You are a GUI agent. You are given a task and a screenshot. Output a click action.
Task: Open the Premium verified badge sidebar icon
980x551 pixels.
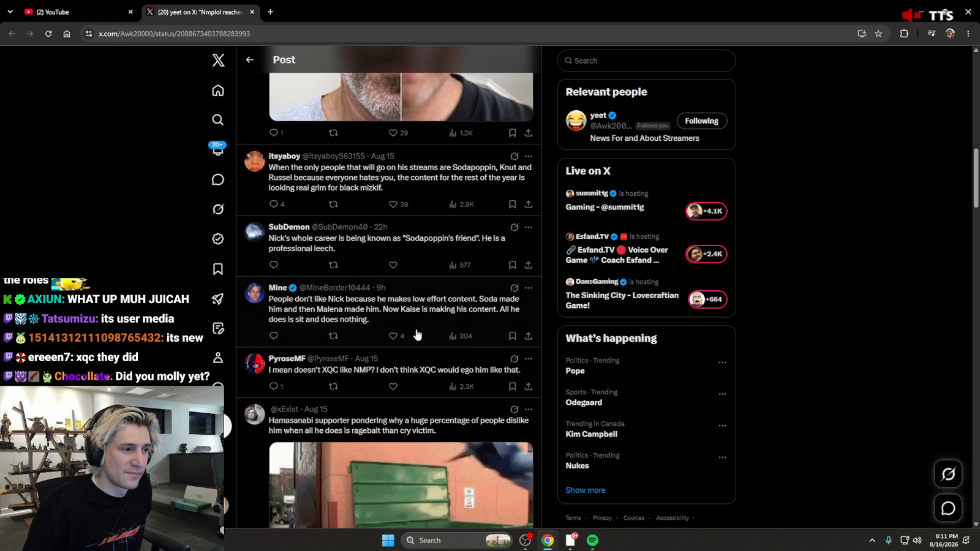click(218, 239)
